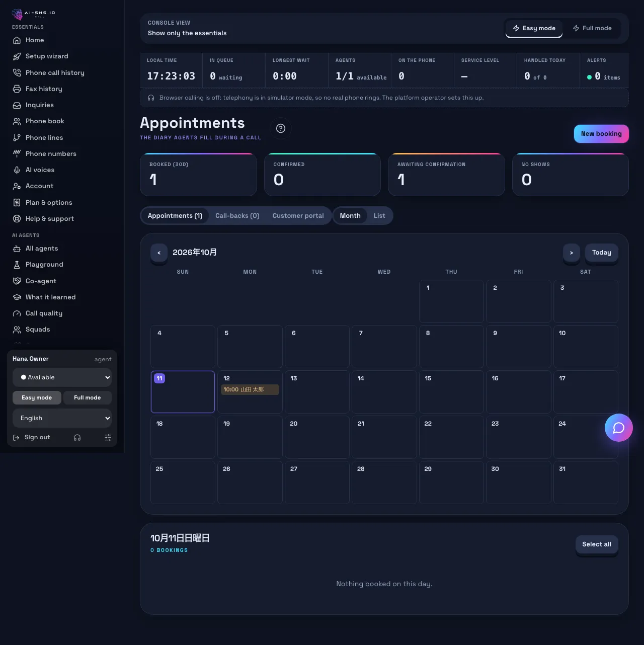Open the help question-mark icon beside Appointments
The width and height of the screenshot is (644, 645).
[281, 128]
